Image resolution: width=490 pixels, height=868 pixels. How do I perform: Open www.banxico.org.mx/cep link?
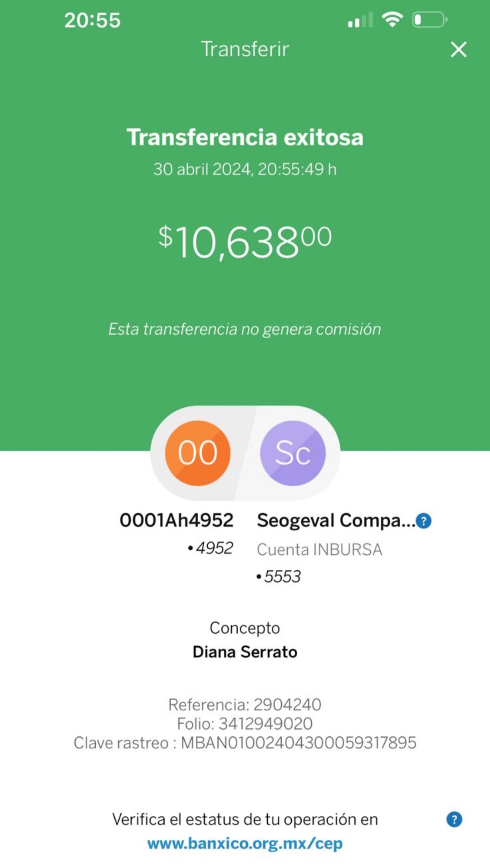click(245, 843)
